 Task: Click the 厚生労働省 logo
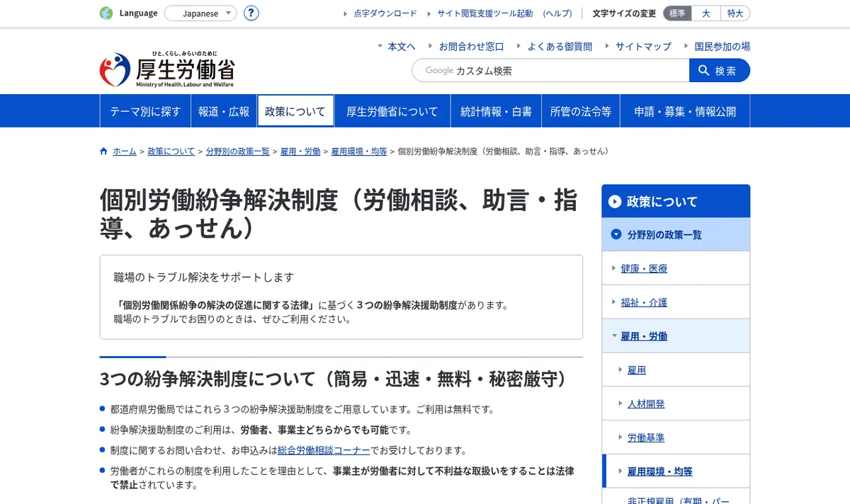[167, 69]
